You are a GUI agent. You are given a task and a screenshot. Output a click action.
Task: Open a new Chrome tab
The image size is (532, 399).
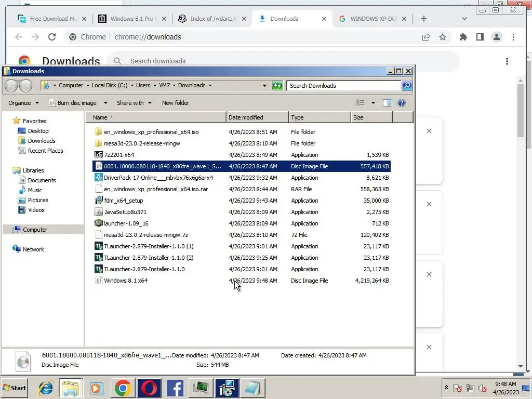click(423, 19)
